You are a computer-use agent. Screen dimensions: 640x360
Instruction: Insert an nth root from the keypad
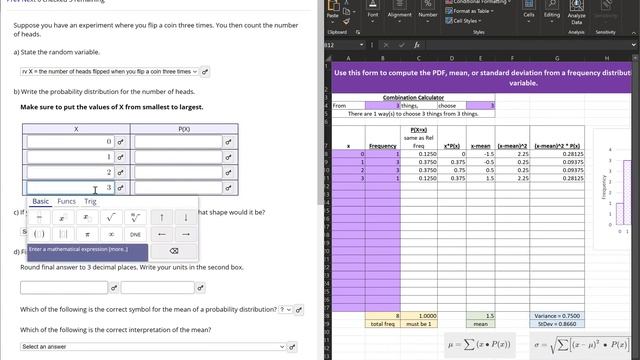click(135, 218)
